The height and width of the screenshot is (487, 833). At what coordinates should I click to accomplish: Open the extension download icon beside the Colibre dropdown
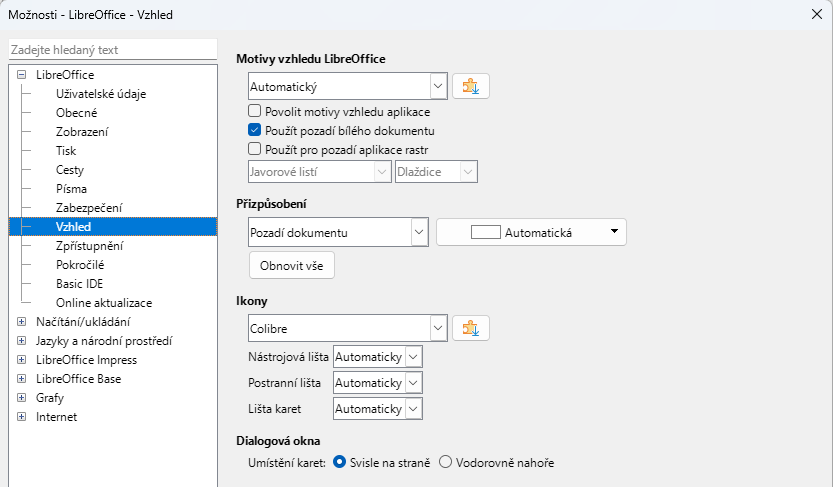pos(471,328)
